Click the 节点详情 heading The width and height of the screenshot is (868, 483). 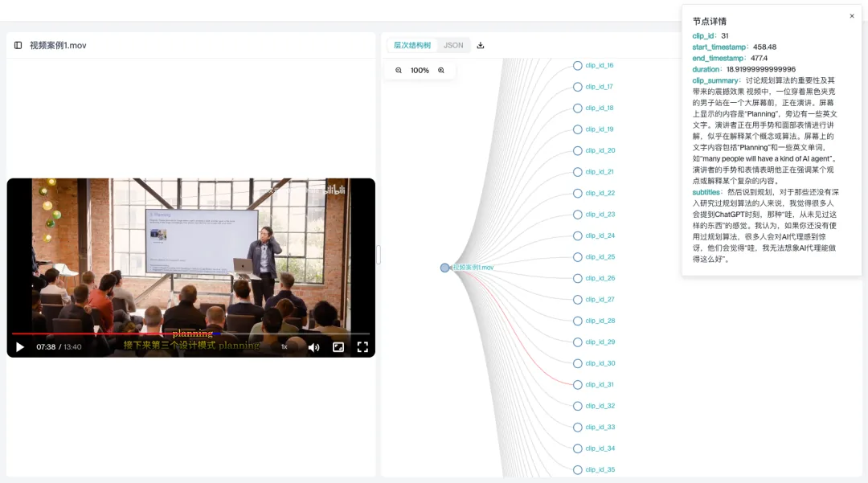tap(709, 21)
